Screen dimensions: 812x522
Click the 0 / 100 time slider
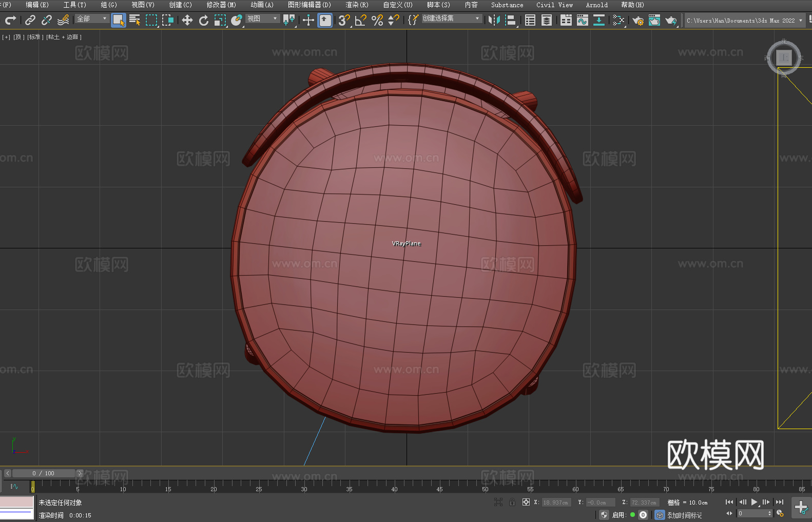44,473
